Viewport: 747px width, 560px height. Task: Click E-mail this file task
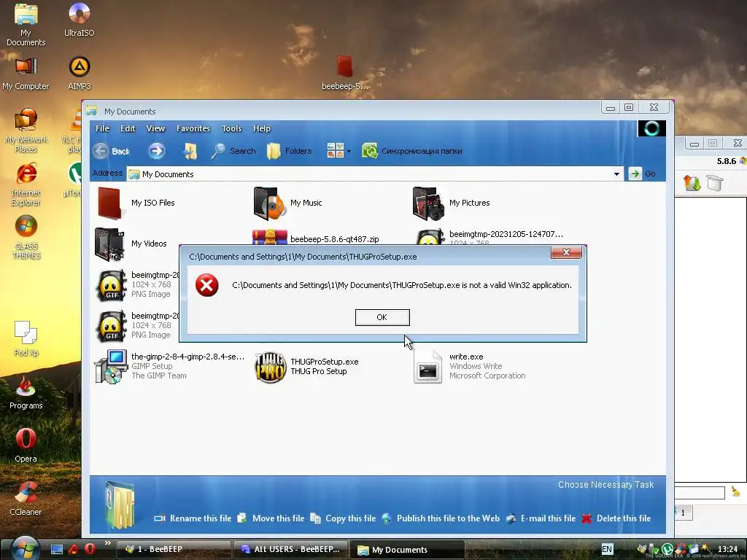tap(541, 518)
